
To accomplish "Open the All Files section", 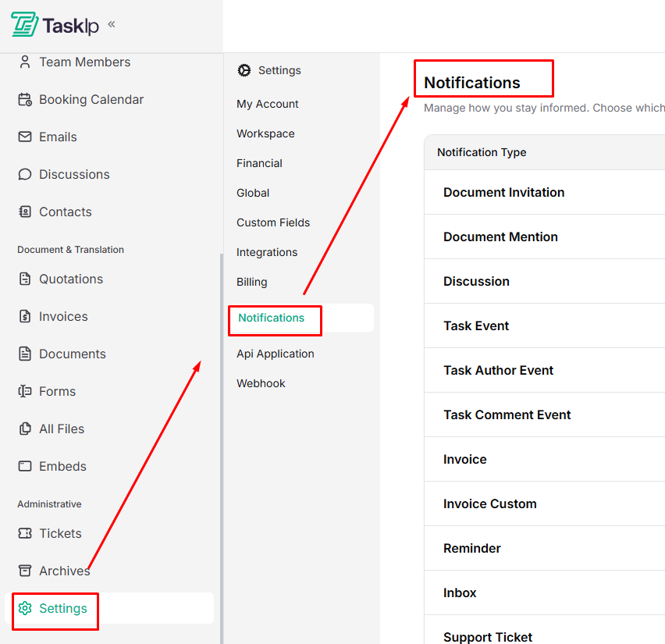I will click(x=61, y=429).
